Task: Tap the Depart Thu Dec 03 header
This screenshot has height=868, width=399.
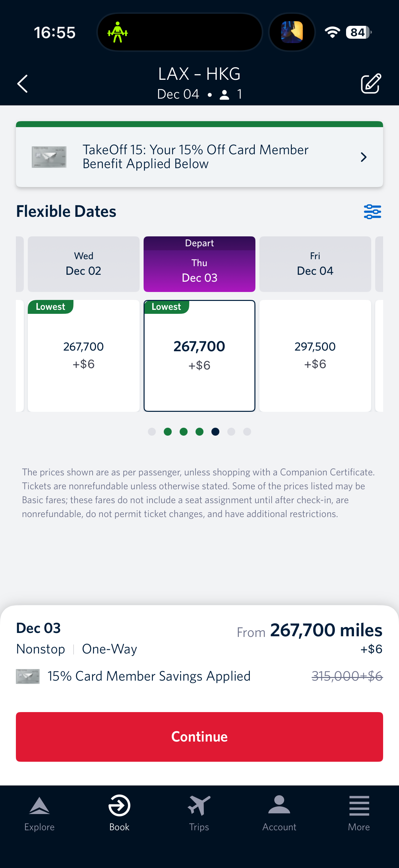Action: [x=199, y=264]
